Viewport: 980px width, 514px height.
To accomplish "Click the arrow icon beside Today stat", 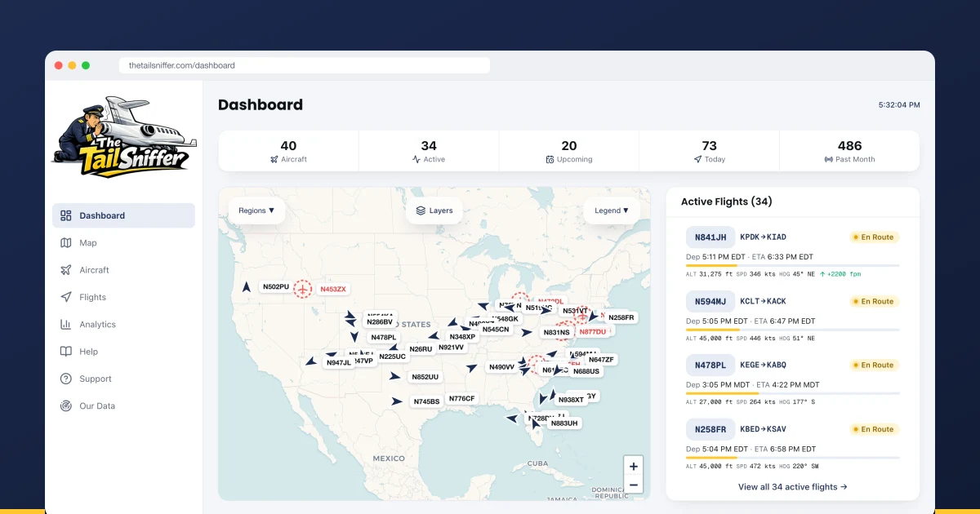I will point(697,160).
